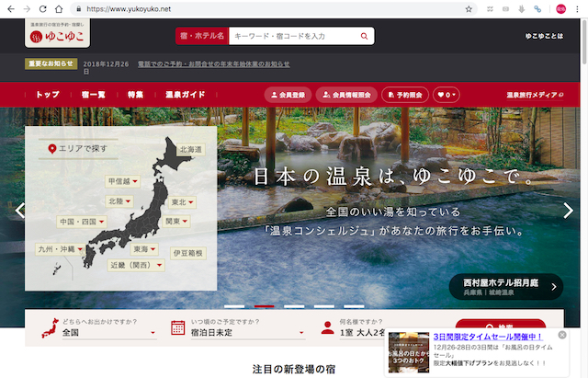Image resolution: width=588 pixels, height=378 pixels.
Task: Bookmark this page with the star icon
Action: click(x=469, y=8)
